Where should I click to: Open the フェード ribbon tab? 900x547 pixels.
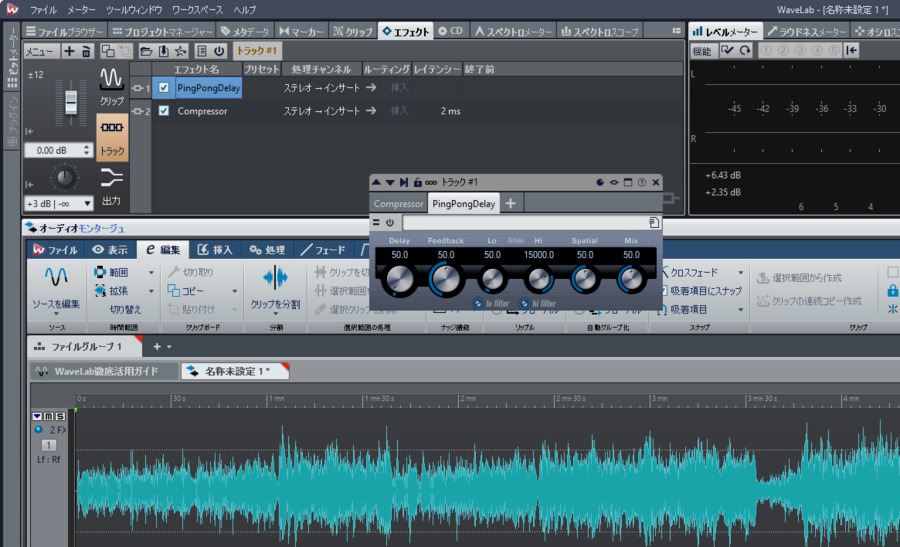click(323, 250)
